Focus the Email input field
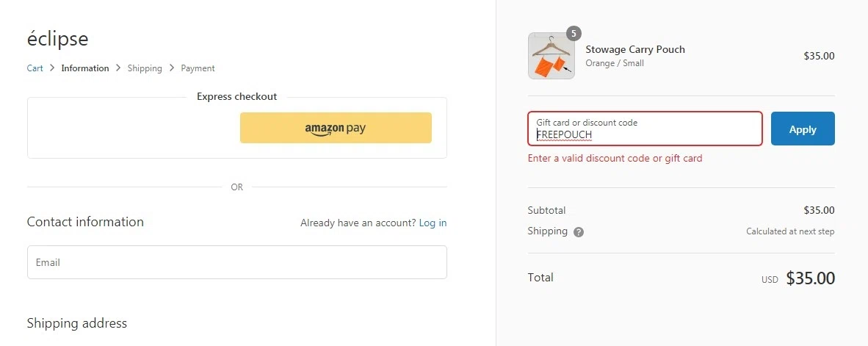The image size is (868, 346). click(236, 262)
